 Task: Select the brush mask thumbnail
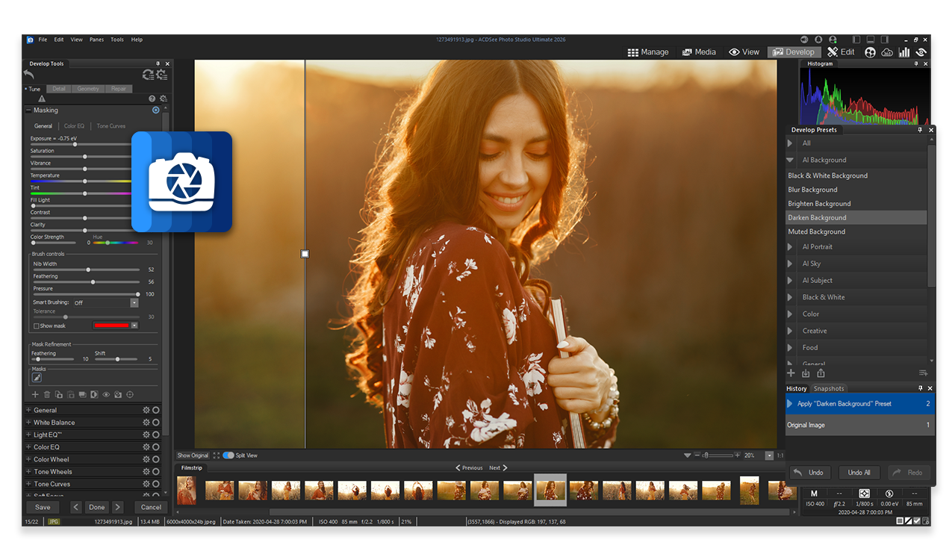tap(37, 378)
